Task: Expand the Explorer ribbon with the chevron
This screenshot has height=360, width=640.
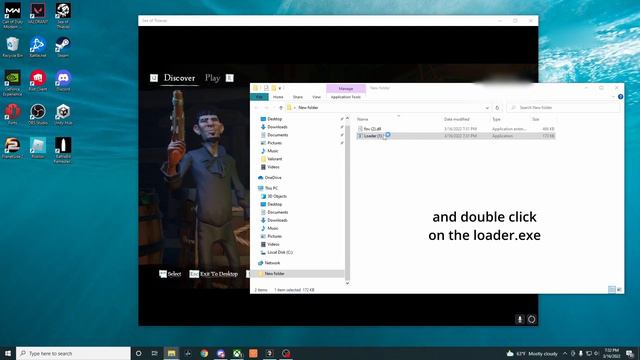Action: 614,97
